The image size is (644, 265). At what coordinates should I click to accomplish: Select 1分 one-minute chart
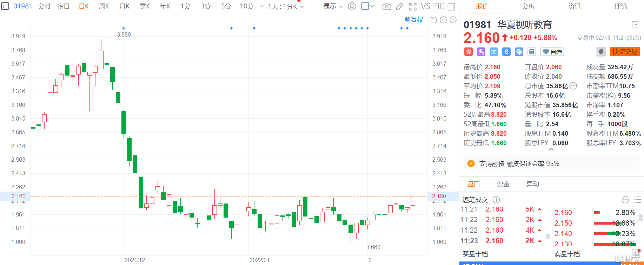pos(185,6)
